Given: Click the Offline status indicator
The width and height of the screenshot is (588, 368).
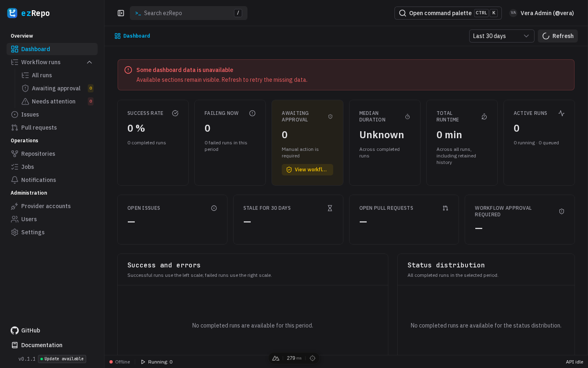Looking at the screenshot, I should click(x=120, y=362).
